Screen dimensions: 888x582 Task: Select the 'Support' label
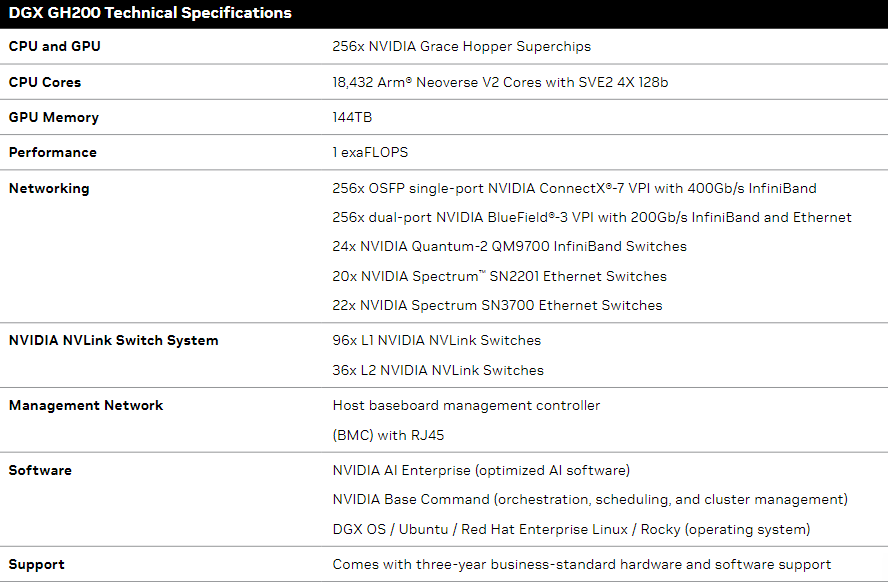point(37,564)
